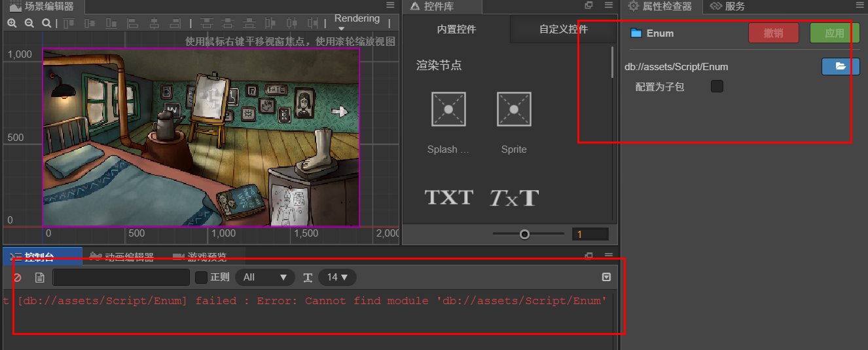This screenshot has height=350, width=868.
Task: Align selected nodes to right edge
Action: click(x=175, y=23)
